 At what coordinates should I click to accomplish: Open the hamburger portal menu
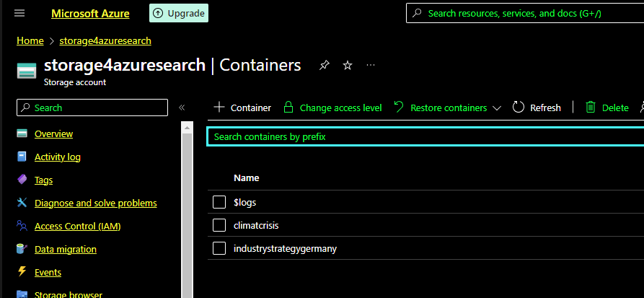(19, 14)
